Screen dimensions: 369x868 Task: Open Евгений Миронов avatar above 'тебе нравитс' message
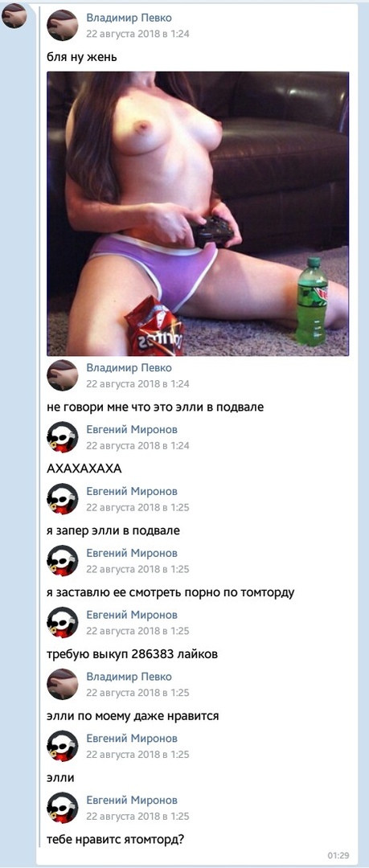click(63, 808)
